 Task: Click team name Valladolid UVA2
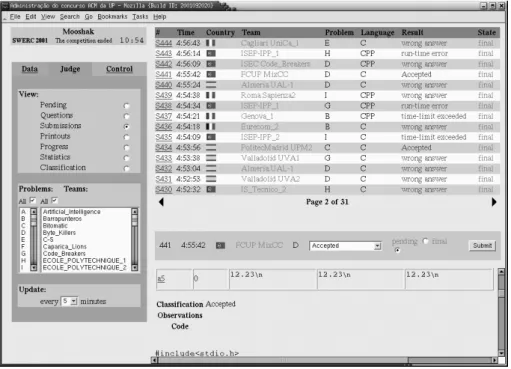pyautogui.click(x=271, y=179)
